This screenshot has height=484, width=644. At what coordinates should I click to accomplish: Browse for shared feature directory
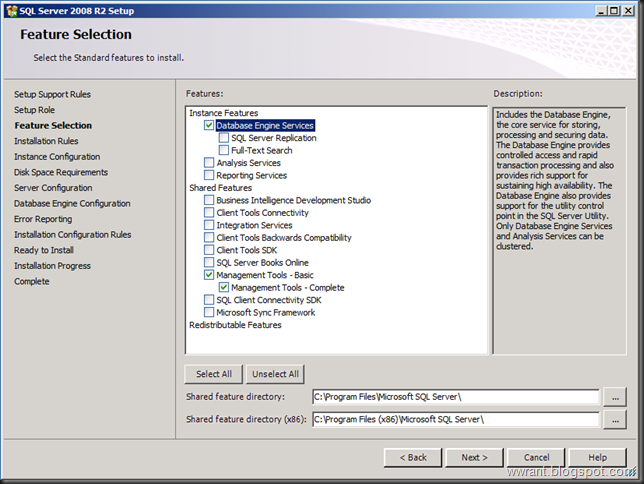[x=615, y=397]
